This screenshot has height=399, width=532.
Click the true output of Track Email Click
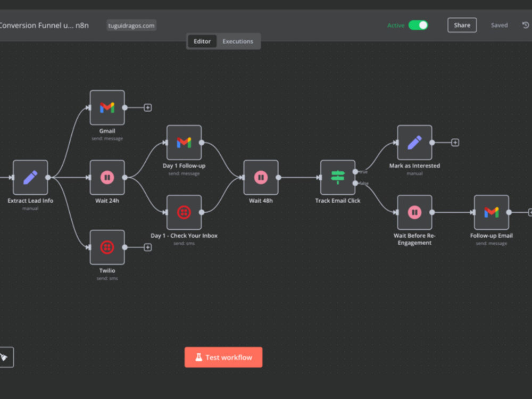click(355, 172)
